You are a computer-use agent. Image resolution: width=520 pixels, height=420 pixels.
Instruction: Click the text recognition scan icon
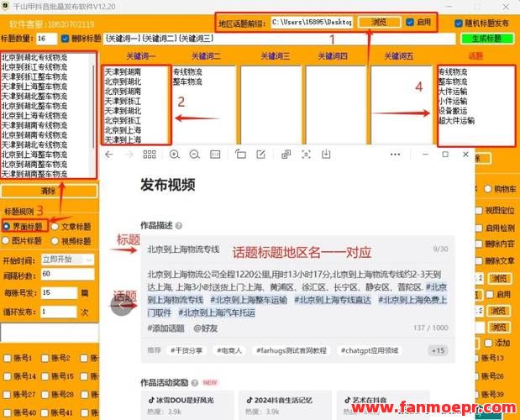(x=306, y=155)
